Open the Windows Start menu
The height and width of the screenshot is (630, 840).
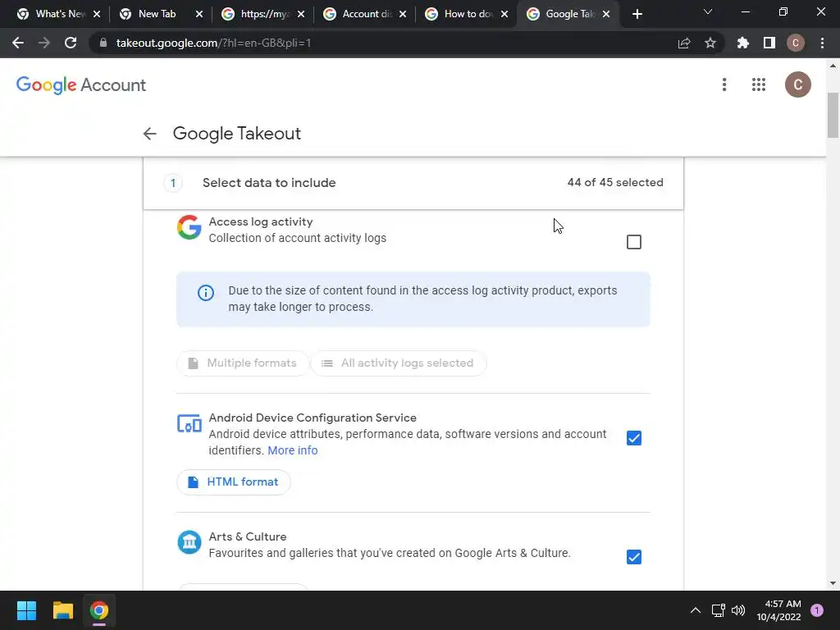(27, 610)
